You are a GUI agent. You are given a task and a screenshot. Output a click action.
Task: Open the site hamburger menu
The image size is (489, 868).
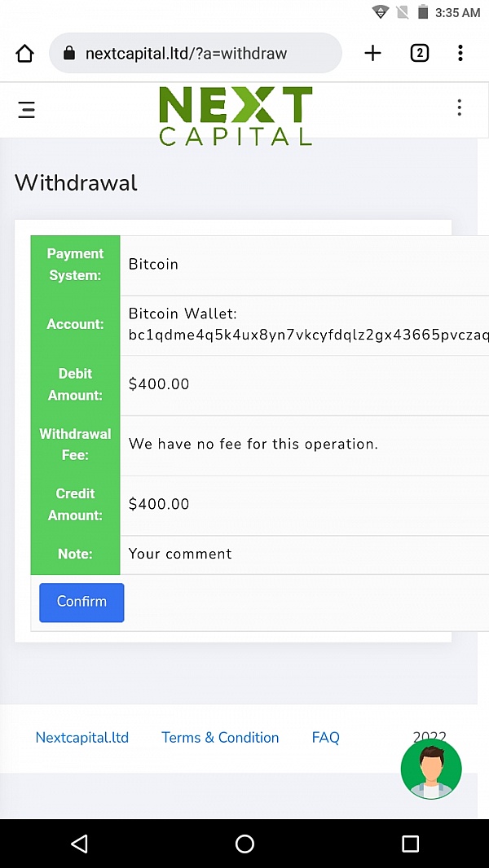click(x=27, y=110)
